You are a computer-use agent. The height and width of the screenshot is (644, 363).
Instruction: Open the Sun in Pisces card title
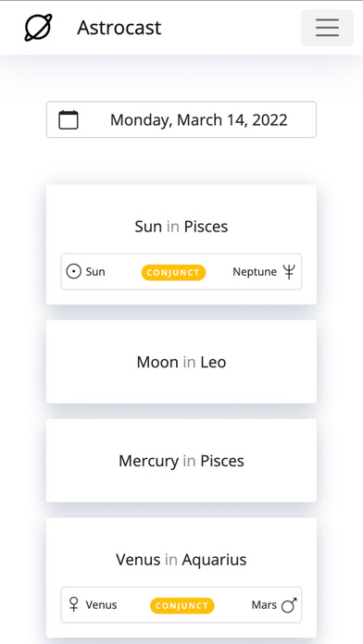[181, 227]
